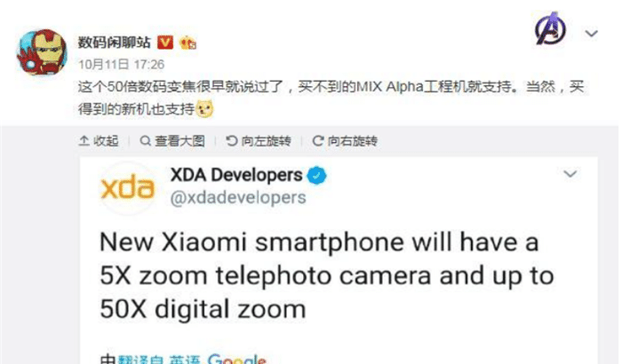
Task: Expand the tweet options chevron
Action: pos(570,174)
